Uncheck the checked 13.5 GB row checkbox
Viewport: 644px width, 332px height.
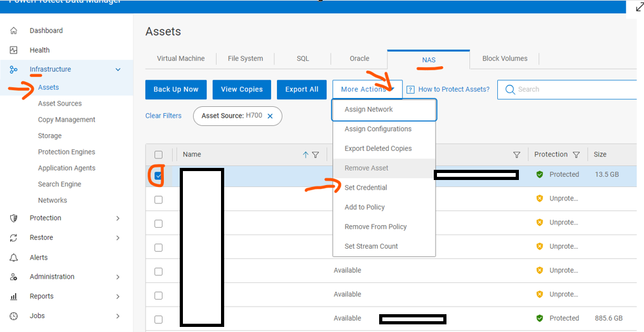click(x=159, y=176)
